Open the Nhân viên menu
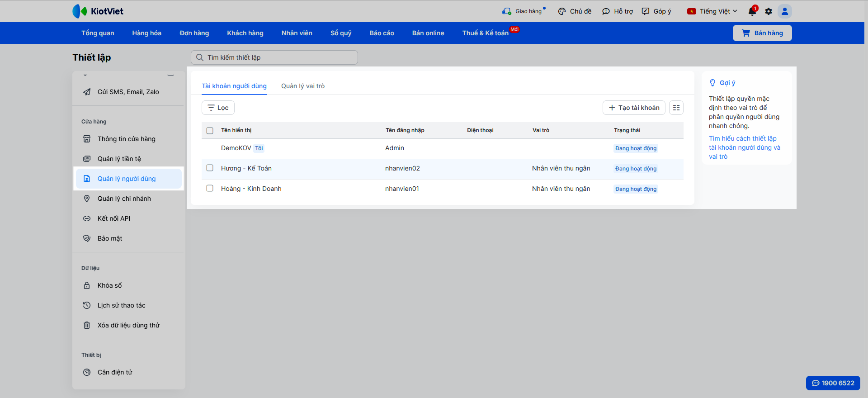Image resolution: width=868 pixels, height=398 pixels. [297, 33]
